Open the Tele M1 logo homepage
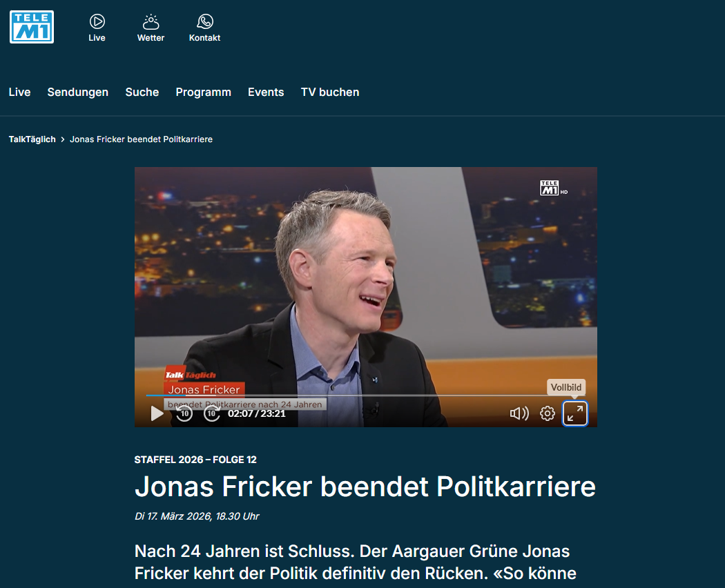This screenshot has width=725, height=588. (x=32, y=27)
